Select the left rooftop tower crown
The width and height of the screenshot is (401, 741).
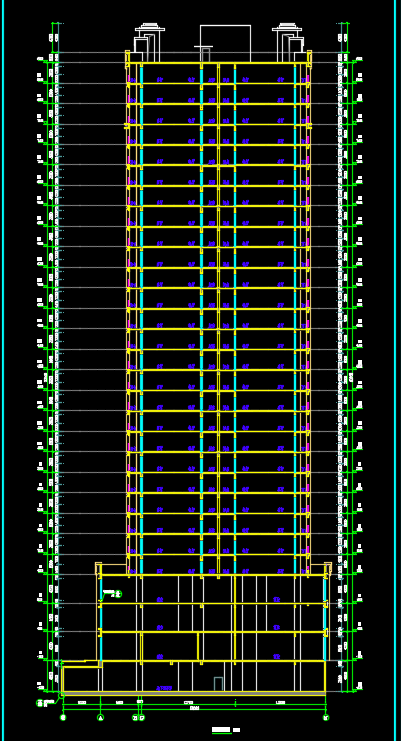(150, 29)
